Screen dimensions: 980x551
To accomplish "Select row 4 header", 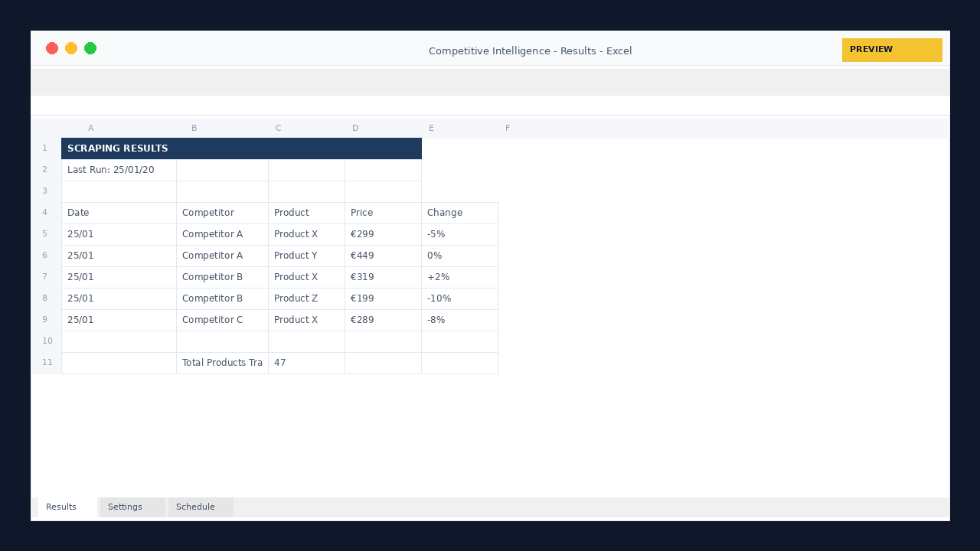I will click(x=46, y=213).
